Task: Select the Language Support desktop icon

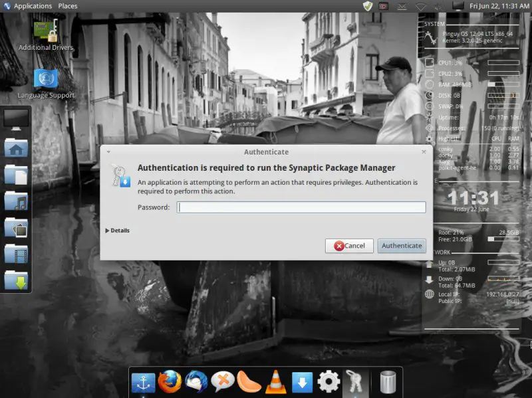Action: (46, 84)
